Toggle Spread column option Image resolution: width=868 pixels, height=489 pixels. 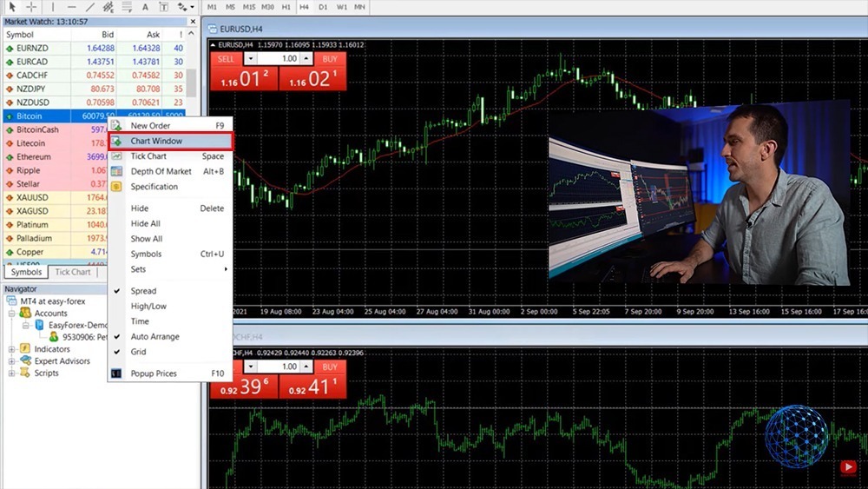(170, 291)
